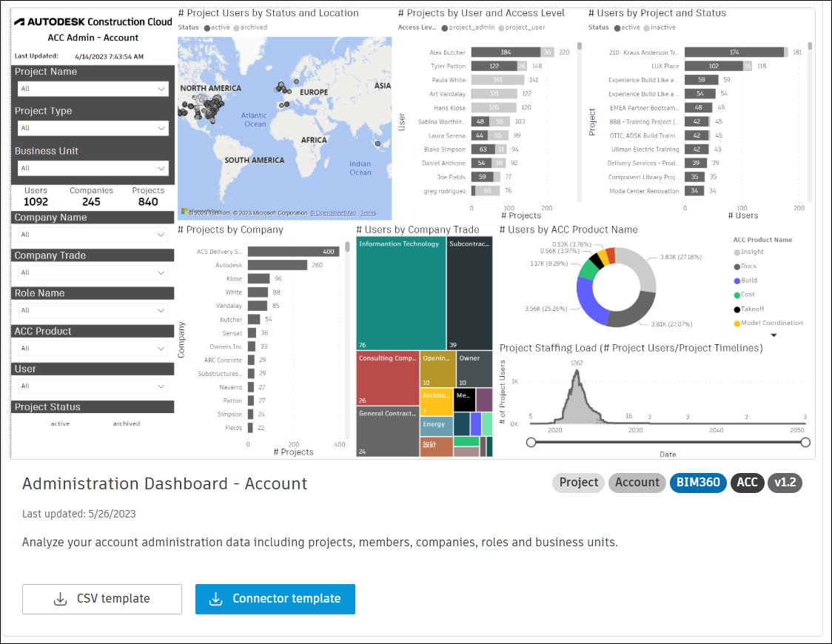This screenshot has width=832, height=644.
Task: Click the blue 3.56K donut segment
Action: coord(591,301)
